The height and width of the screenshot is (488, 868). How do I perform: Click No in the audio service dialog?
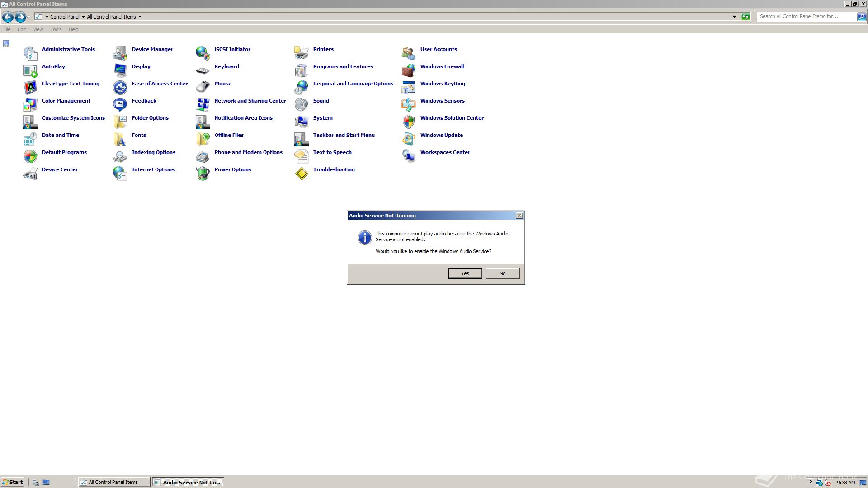[503, 273]
